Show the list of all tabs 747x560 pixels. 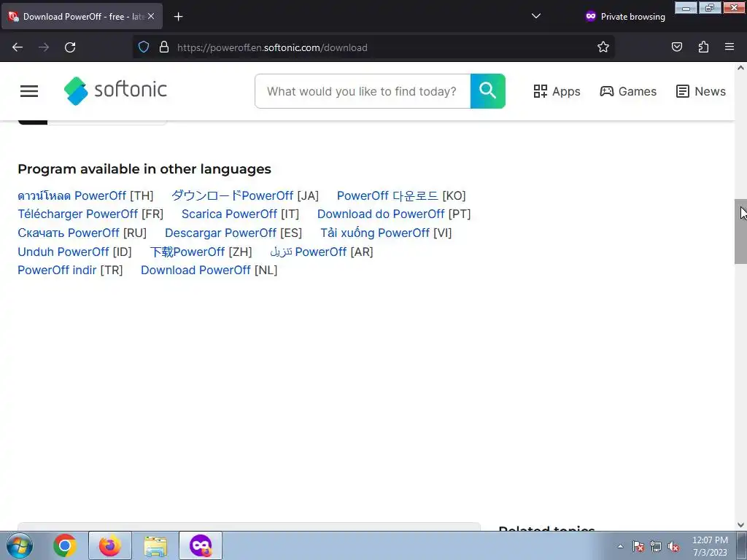(x=536, y=16)
